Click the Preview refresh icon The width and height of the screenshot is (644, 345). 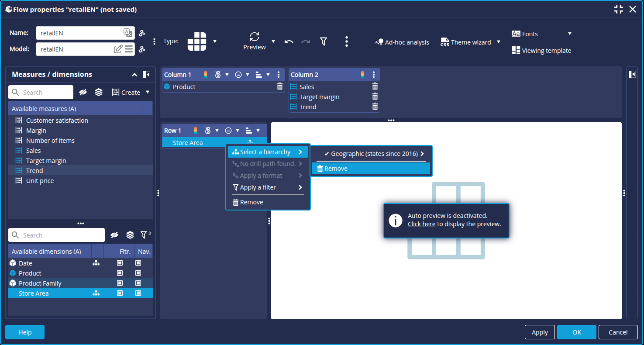[x=255, y=37]
